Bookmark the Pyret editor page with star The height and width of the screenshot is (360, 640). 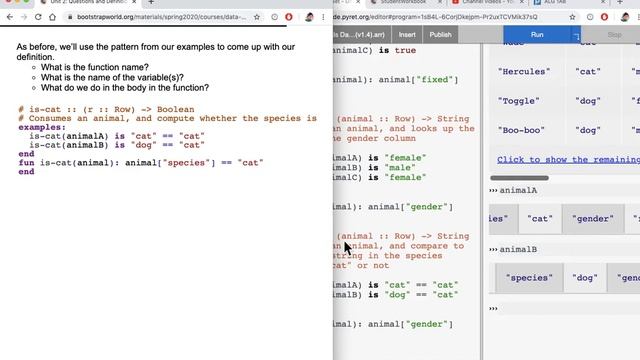[x=573, y=17]
